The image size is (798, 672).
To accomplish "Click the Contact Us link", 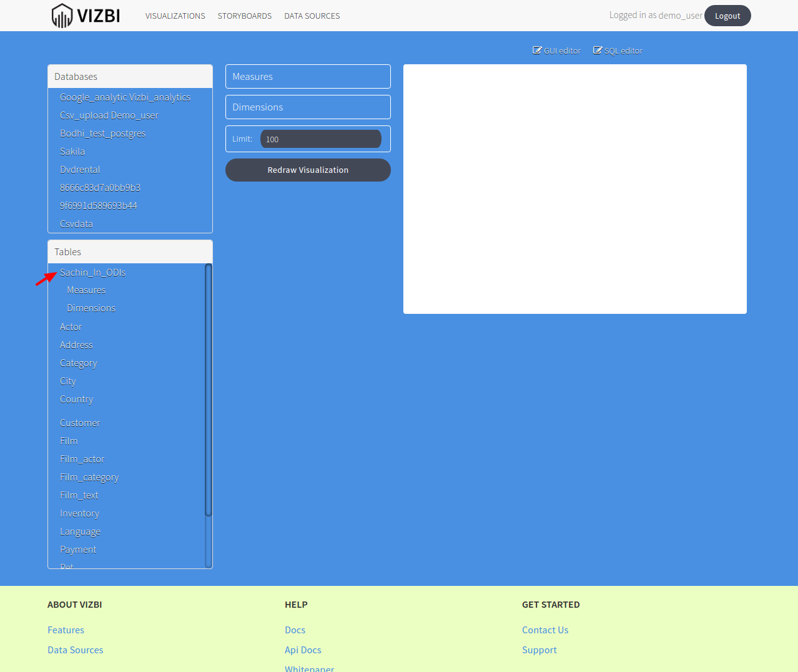I will (544, 630).
